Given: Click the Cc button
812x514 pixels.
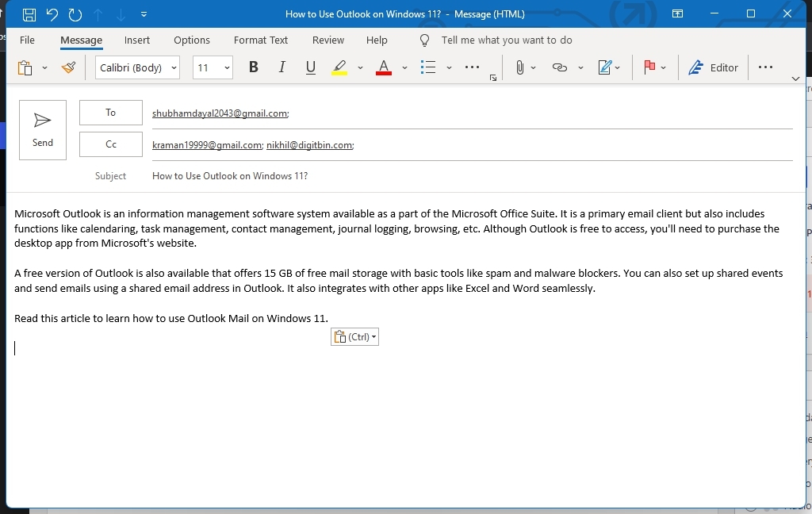Looking at the screenshot, I should [x=111, y=144].
